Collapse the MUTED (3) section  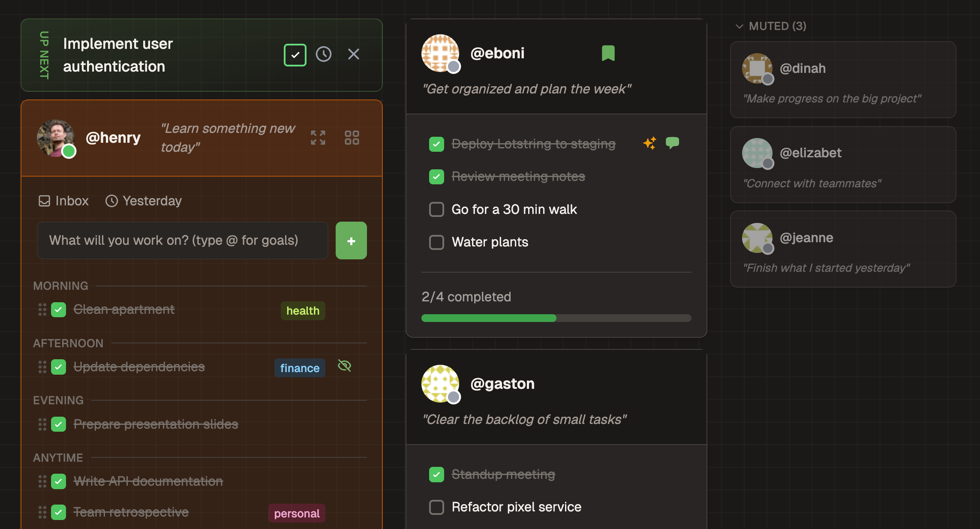click(x=739, y=26)
